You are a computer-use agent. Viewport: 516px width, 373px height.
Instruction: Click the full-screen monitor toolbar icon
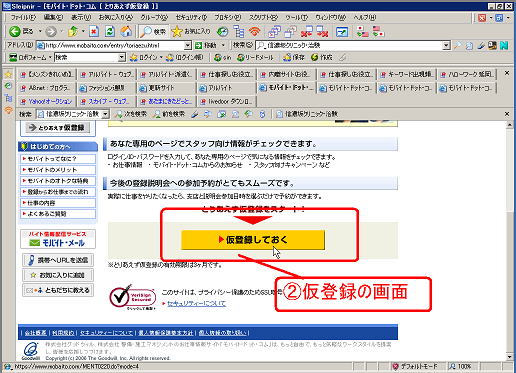(342, 32)
